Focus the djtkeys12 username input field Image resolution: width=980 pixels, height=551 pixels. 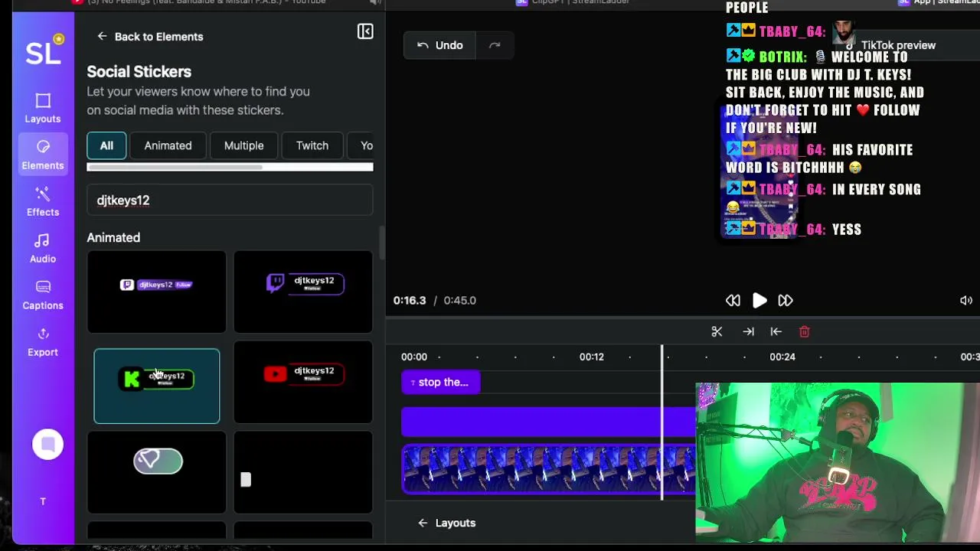pos(230,201)
